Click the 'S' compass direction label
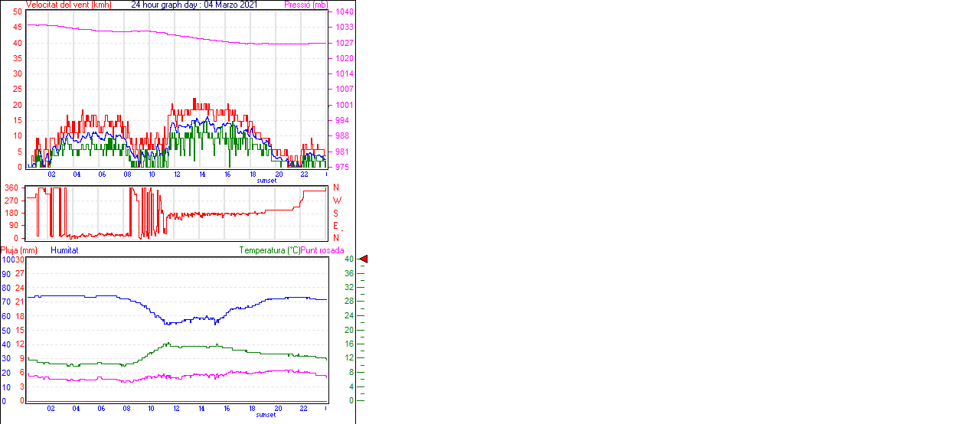This screenshot has height=424, width=980. tap(336, 213)
